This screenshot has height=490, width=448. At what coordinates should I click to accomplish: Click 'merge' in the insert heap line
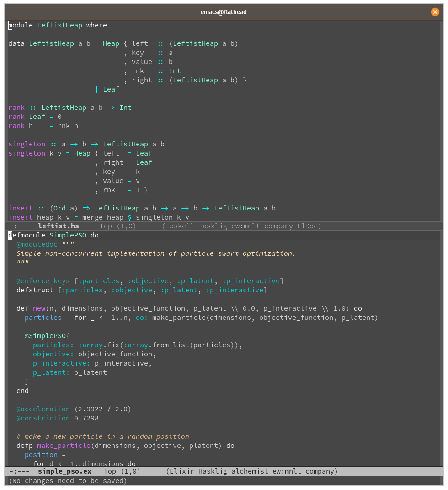(92, 217)
